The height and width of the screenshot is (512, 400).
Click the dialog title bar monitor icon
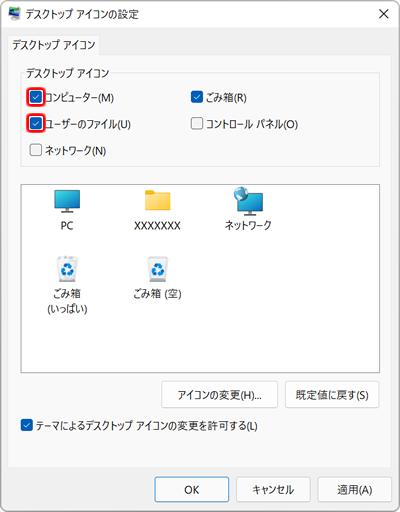click(14, 14)
